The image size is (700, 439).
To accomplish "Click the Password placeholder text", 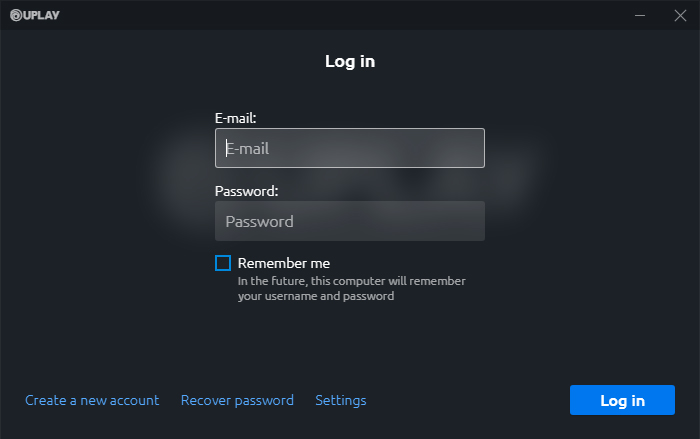I will [x=259, y=222].
